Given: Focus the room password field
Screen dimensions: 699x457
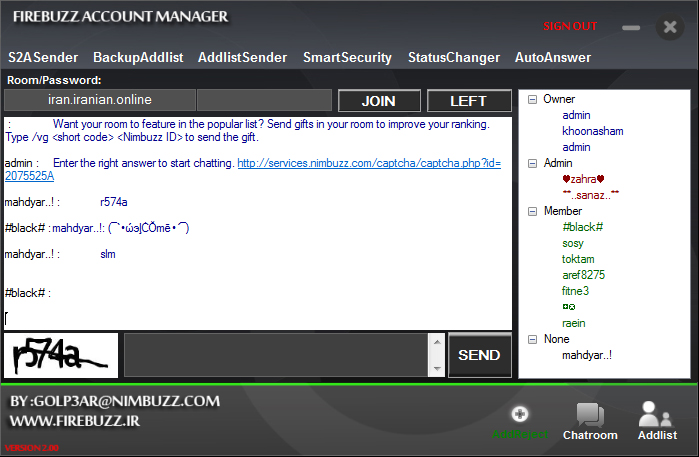Looking at the screenshot, I should (264, 100).
